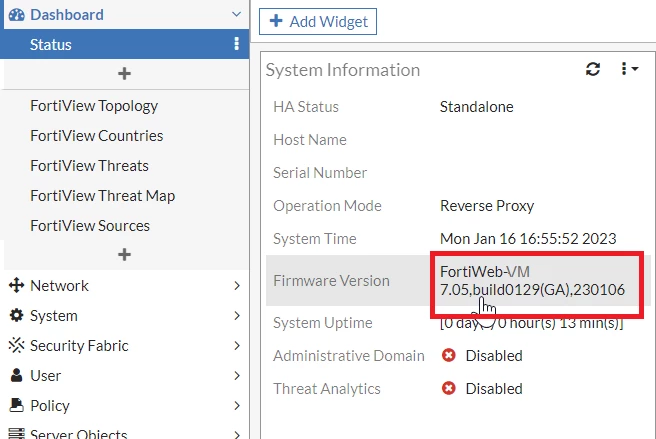Expand the Server Objects chevron
Image resolution: width=656 pixels, height=439 pixels.
tap(237, 434)
